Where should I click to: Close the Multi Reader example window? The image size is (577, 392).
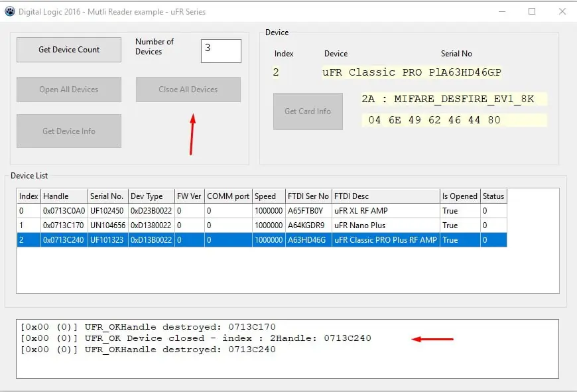(562, 11)
